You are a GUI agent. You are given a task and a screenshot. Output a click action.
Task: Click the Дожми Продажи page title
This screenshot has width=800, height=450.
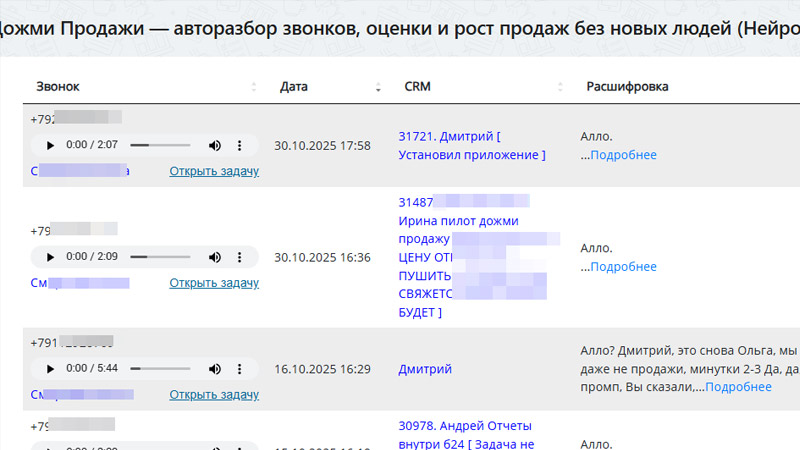400,28
